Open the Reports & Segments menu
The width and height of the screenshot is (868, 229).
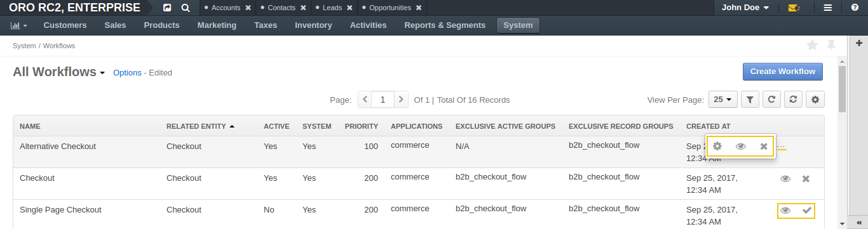[445, 25]
